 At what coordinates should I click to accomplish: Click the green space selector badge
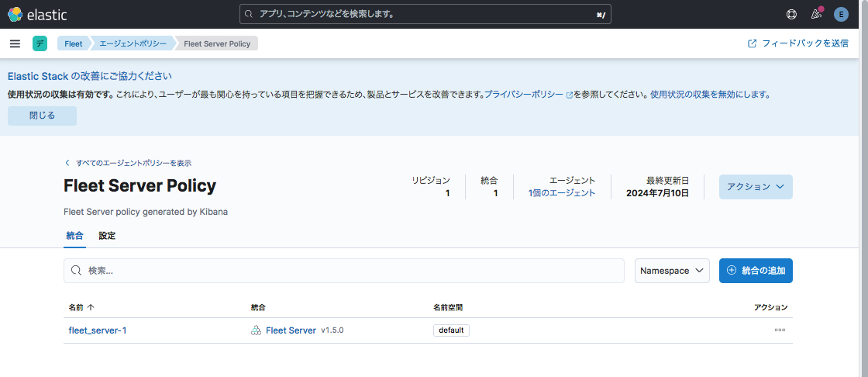(40, 43)
